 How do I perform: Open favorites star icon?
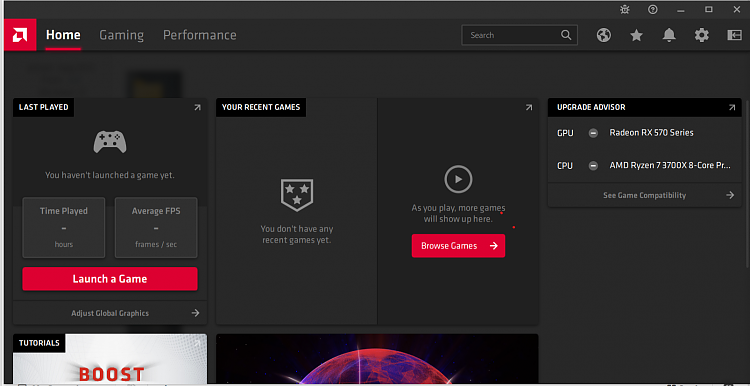coord(636,35)
